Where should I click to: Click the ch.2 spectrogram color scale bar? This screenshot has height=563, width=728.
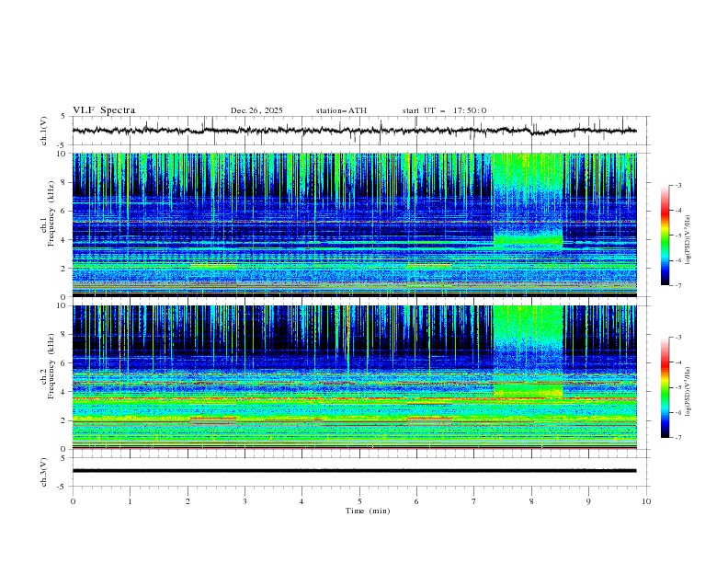(x=665, y=387)
